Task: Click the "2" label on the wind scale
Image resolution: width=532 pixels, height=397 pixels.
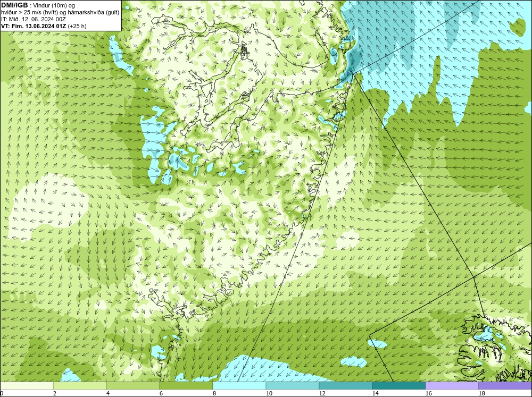Action: [55, 393]
